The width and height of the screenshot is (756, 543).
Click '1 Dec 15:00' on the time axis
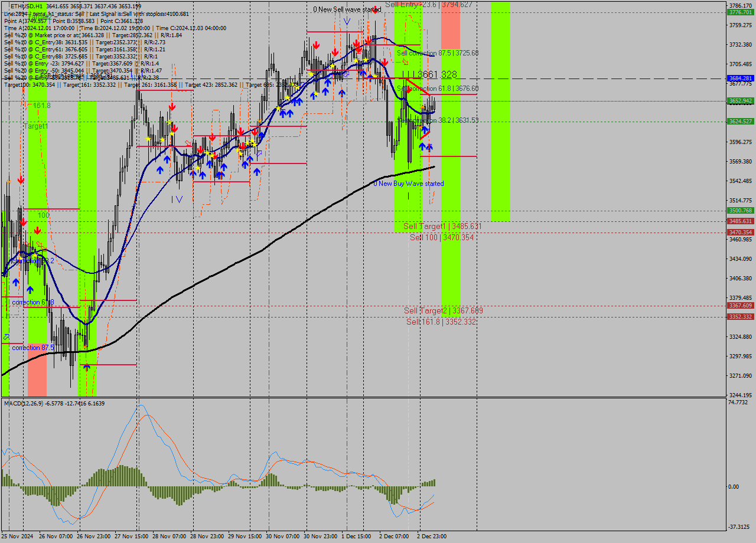coord(357,537)
